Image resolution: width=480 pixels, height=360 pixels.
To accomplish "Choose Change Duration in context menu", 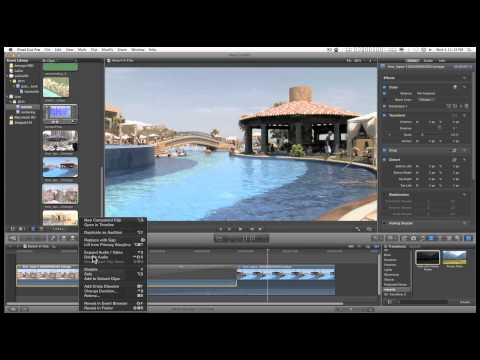I will click(113, 291).
